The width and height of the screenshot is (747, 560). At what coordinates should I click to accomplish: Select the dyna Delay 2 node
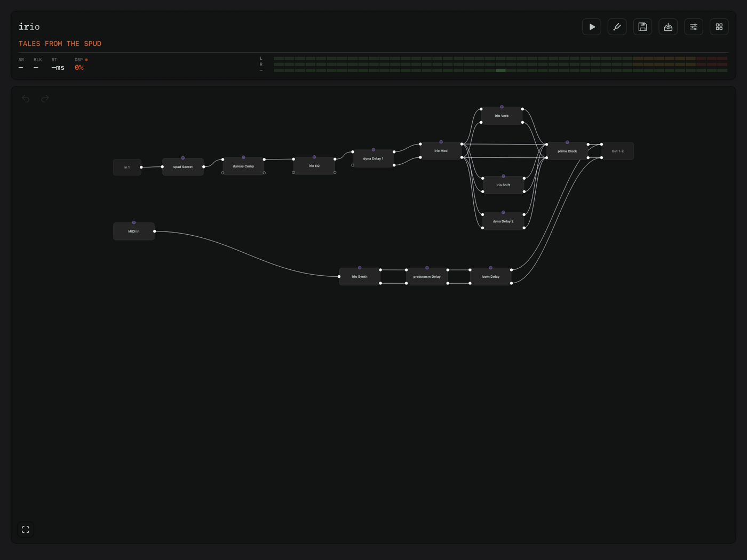[x=503, y=221]
